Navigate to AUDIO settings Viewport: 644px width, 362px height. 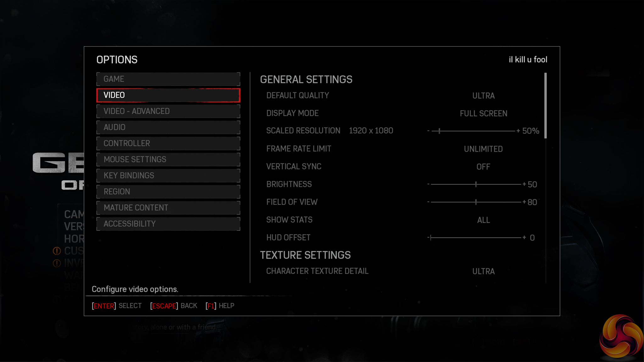[x=168, y=127]
